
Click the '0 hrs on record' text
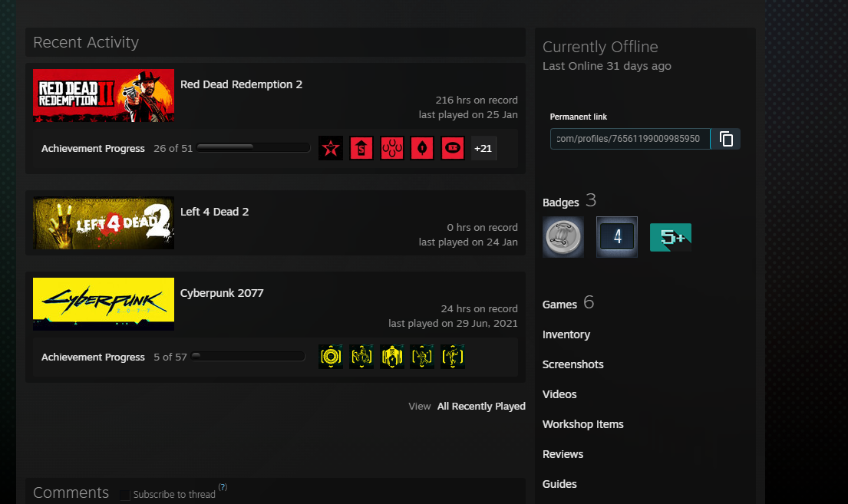(482, 228)
